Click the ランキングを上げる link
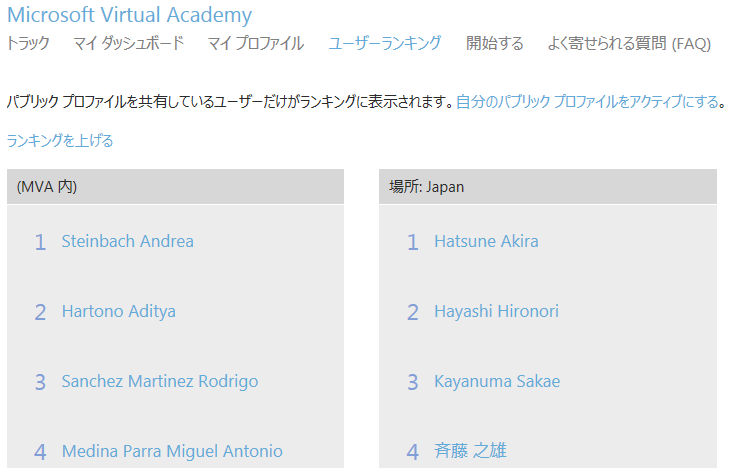Image resolution: width=733 pixels, height=468 pixels. tap(60, 140)
